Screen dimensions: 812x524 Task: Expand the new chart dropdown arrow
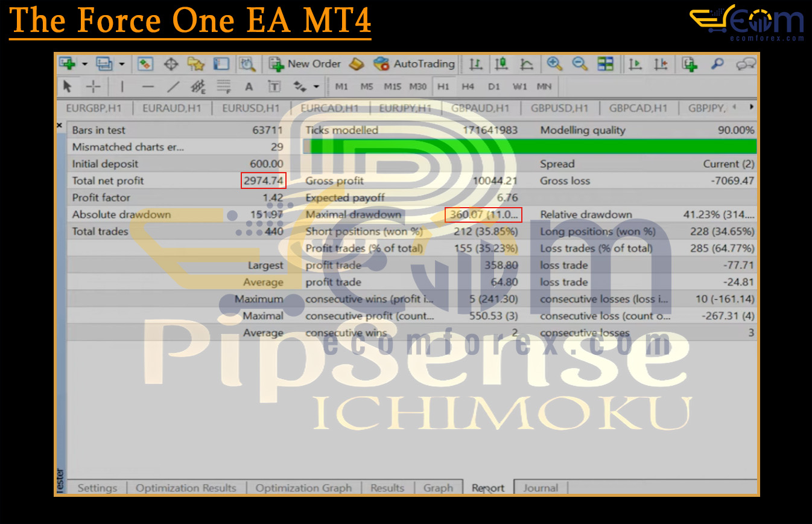(85, 64)
